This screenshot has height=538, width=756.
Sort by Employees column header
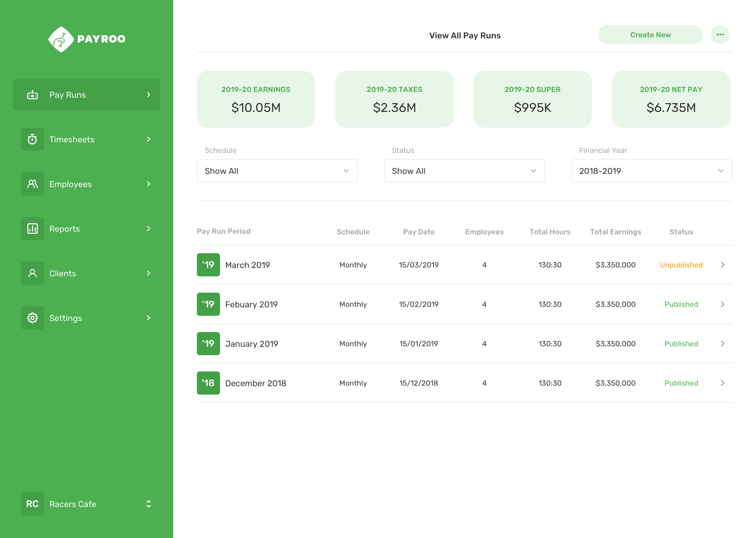(484, 232)
